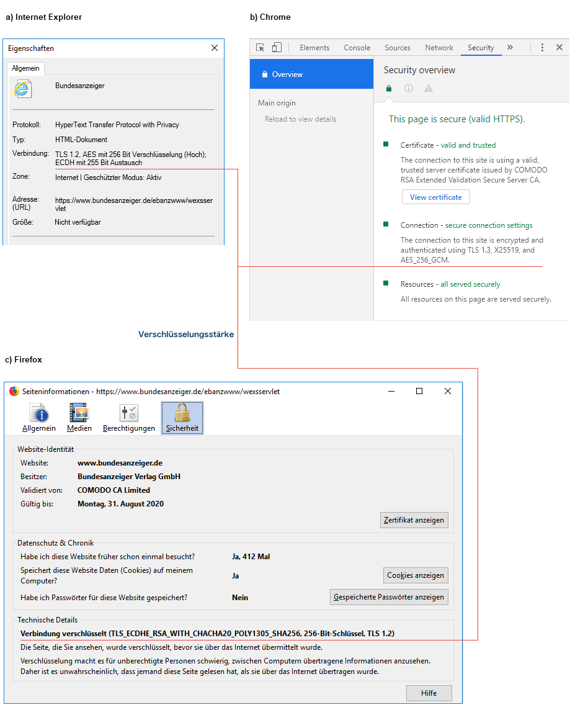The image size is (583, 728).
Task: Close the Internet Explorer Eigenschaften dialog
Action: click(214, 48)
